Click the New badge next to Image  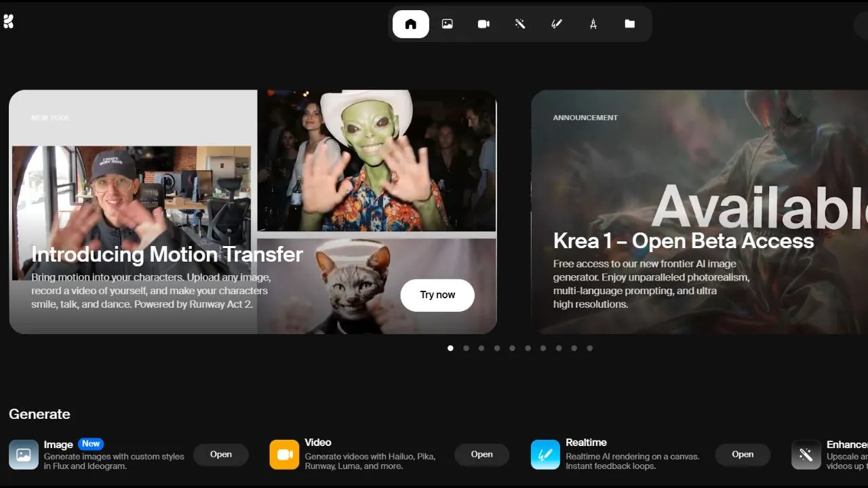point(91,444)
